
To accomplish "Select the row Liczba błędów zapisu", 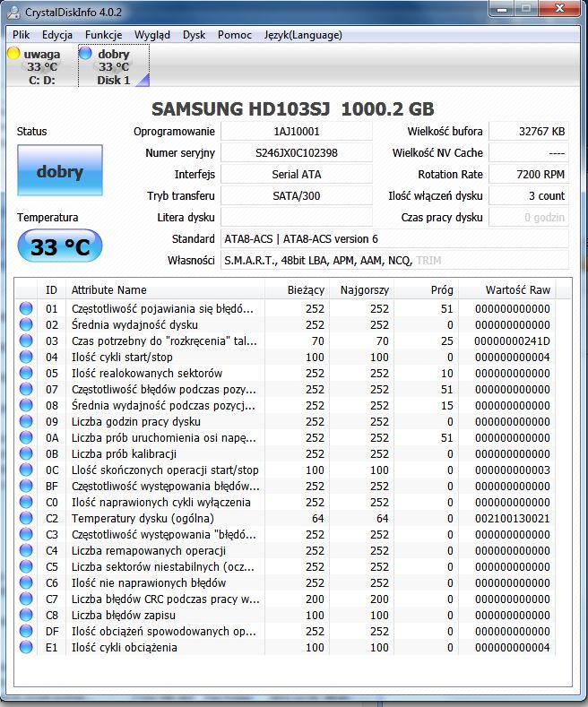I will click(x=286, y=615).
